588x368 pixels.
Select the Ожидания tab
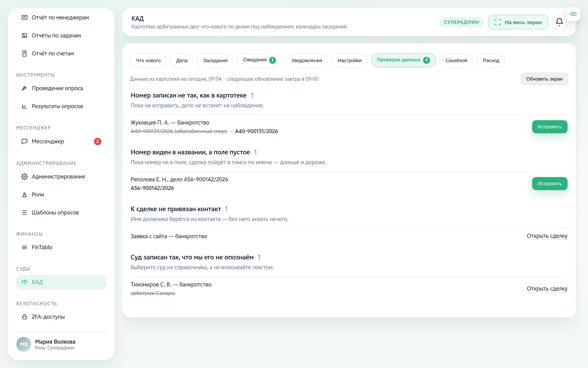coord(259,60)
